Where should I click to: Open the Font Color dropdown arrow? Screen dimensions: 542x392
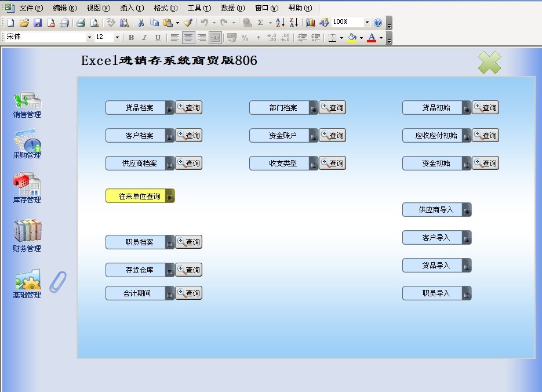click(x=381, y=38)
